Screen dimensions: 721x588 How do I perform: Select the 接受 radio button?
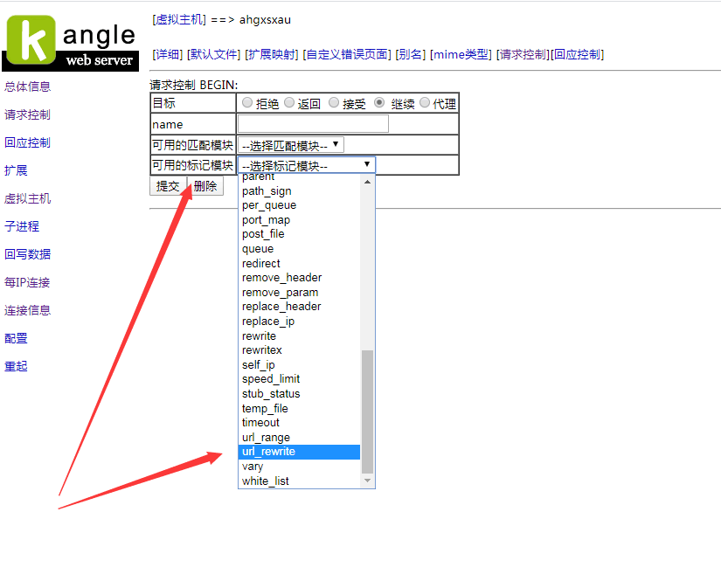tap(334, 103)
